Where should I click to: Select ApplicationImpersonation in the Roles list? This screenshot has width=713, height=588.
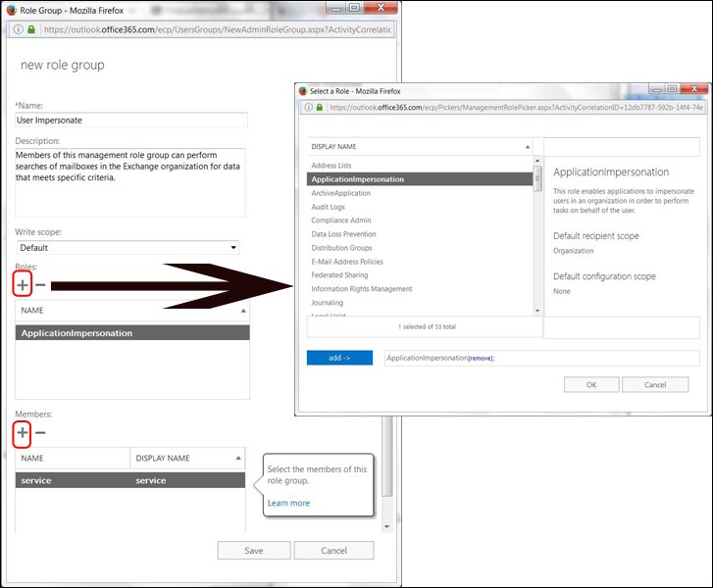coord(132,332)
